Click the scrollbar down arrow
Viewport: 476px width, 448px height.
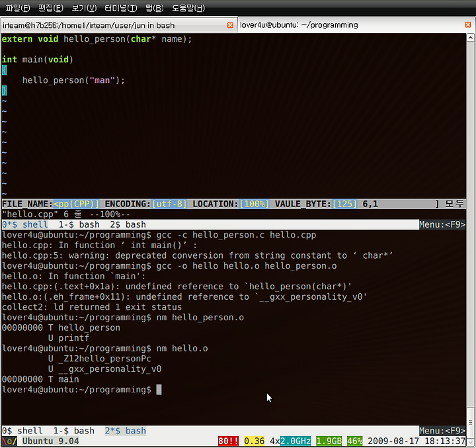click(x=471, y=441)
